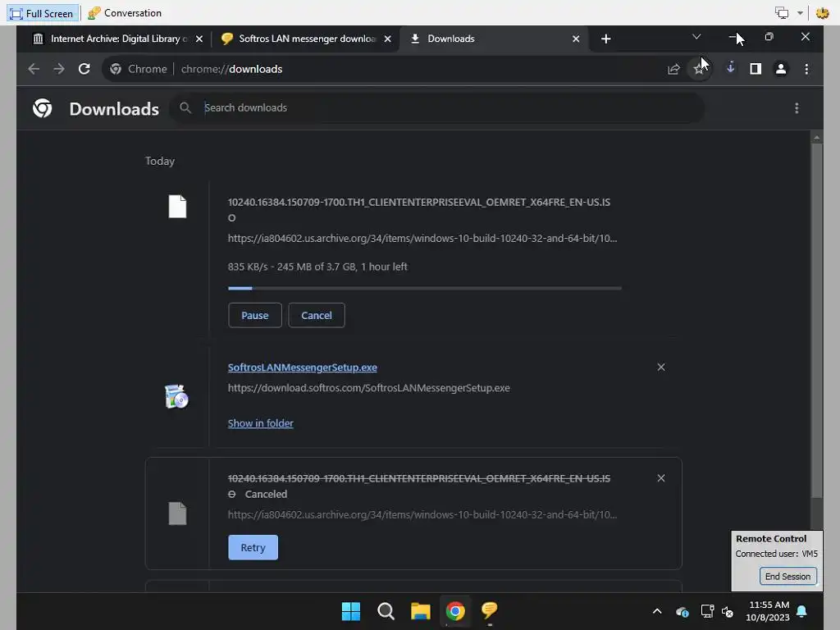Bookmark this page with the star icon
840x630 pixels.
pos(699,69)
